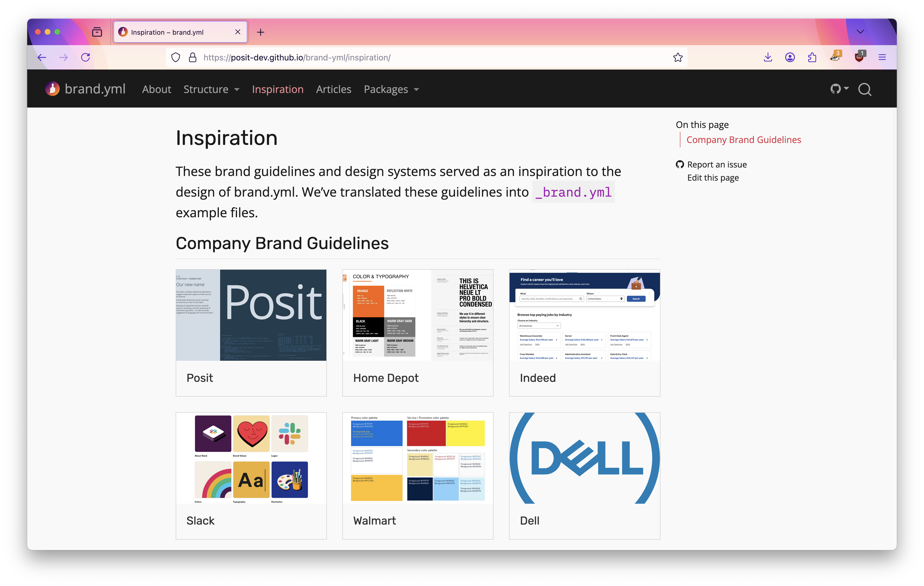Click the uBlock shield extension icon
Image resolution: width=924 pixels, height=586 pixels.
click(x=859, y=58)
